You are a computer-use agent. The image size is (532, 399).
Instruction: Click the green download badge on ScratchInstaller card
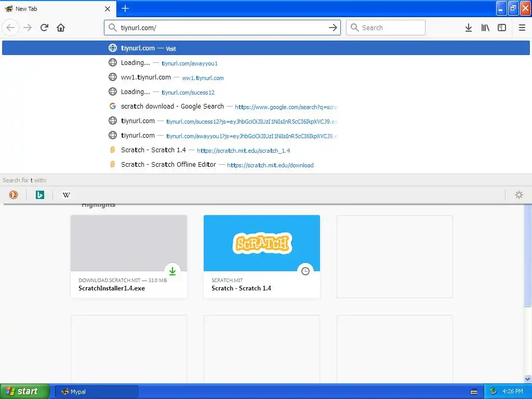172,271
